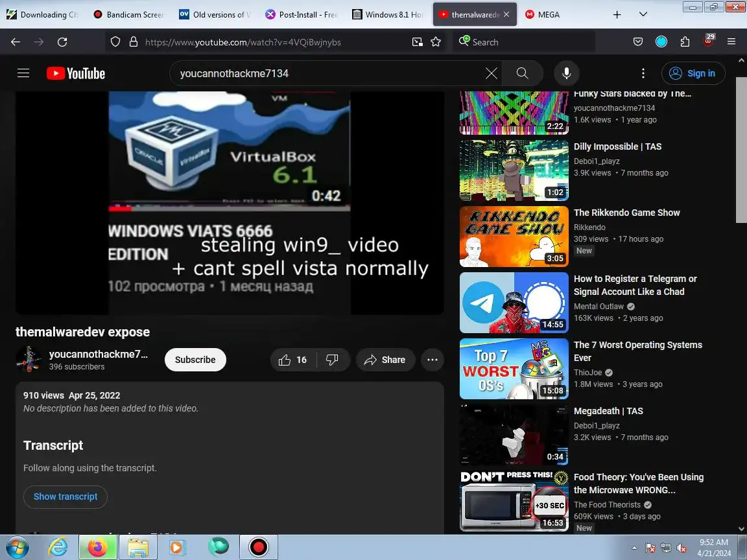Open The 7 Worst Operating Systems Ever
This screenshot has width=747, height=560.
pyautogui.click(x=638, y=351)
